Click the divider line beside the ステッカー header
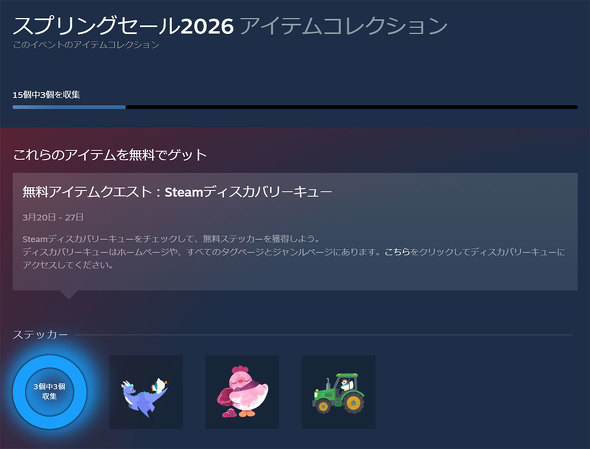Viewport: 590px width, 449px height. tap(324, 334)
